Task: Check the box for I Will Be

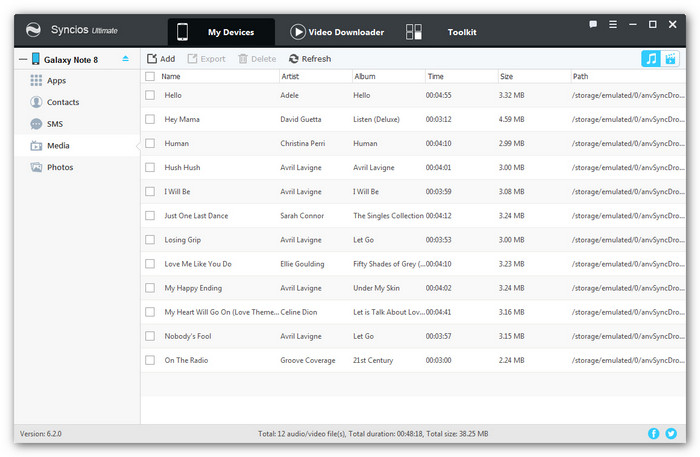Action: pyautogui.click(x=150, y=192)
